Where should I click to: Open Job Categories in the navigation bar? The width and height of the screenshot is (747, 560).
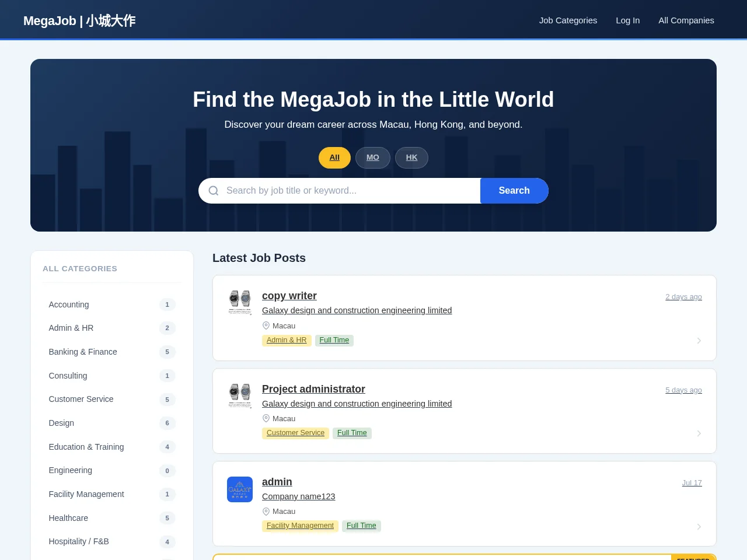tap(568, 20)
